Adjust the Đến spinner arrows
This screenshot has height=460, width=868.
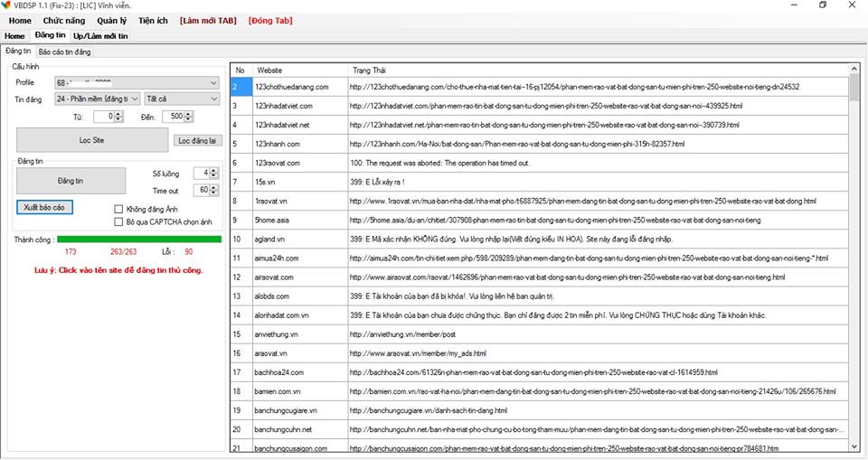[x=189, y=117]
